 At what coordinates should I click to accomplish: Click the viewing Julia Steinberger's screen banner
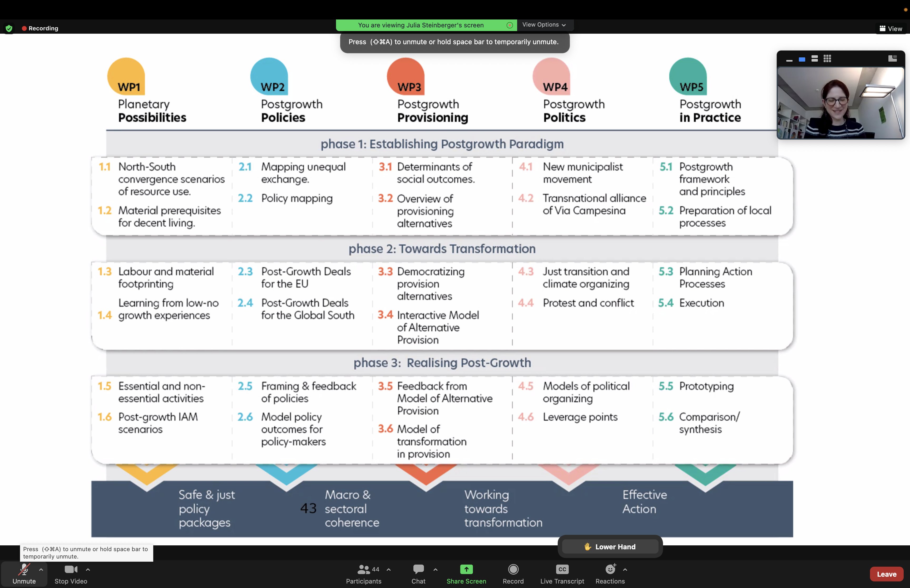coord(426,25)
